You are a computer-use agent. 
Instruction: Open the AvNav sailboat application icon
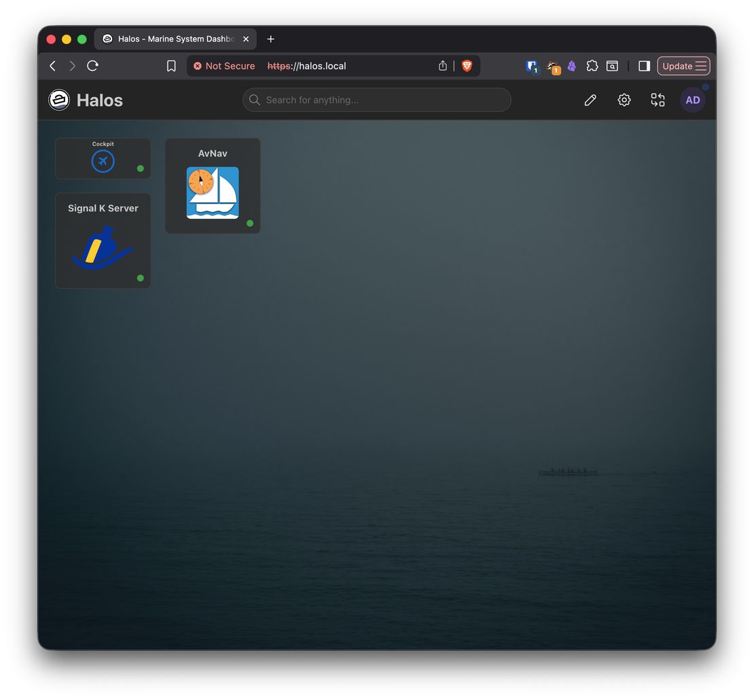[212, 192]
